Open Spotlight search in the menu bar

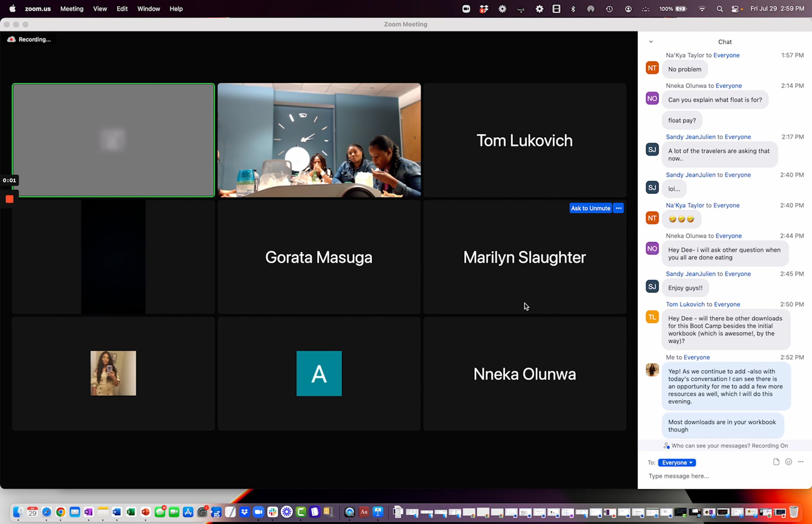[x=719, y=9]
